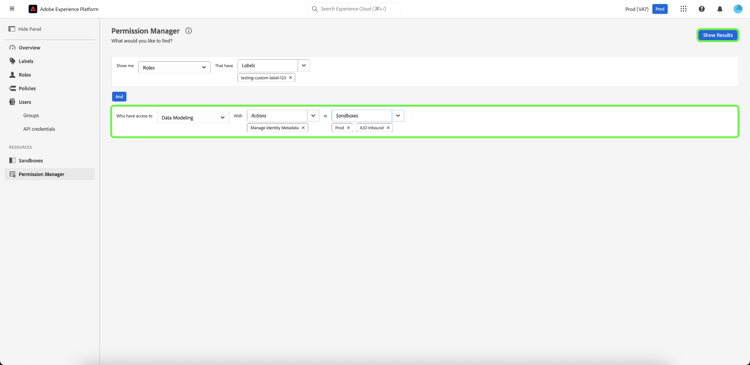This screenshot has width=750, height=365.
Task: Open the Data Modeling dropdown
Action: [x=193, y=117]
